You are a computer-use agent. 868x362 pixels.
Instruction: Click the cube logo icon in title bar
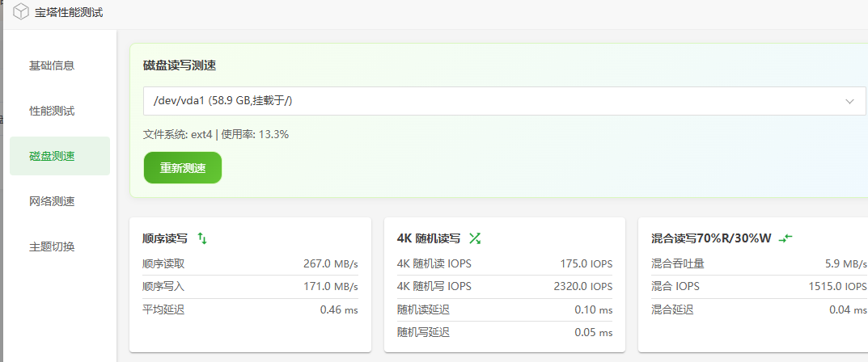click(x=21, y=13)
